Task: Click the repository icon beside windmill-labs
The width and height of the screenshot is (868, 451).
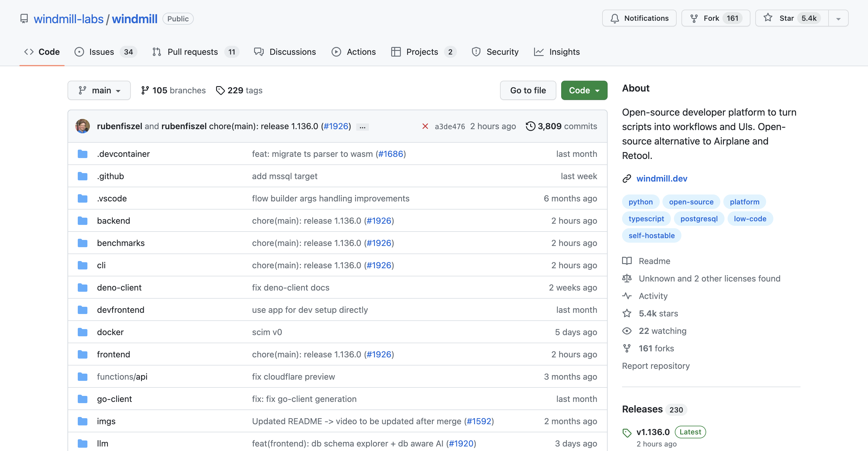Action: (x=24, y=18)
